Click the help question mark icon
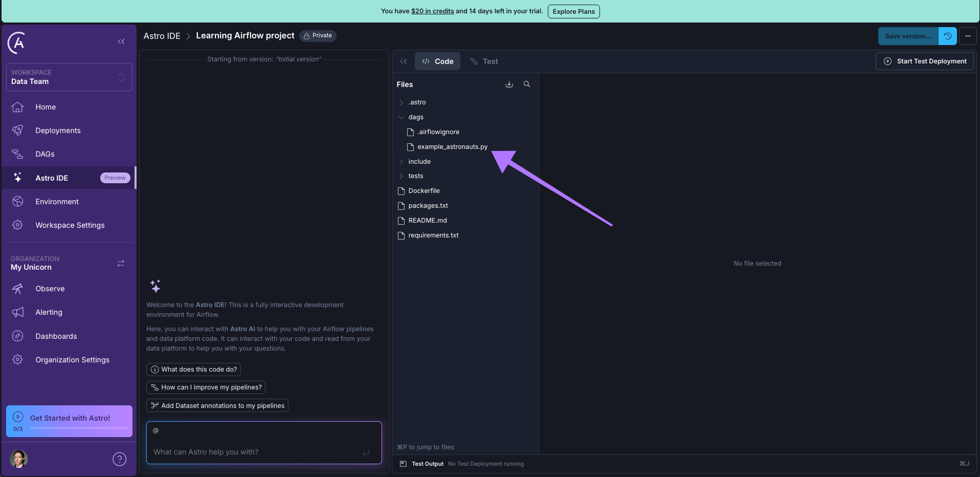Screen dimensions: 980x477 pos(119,459)
